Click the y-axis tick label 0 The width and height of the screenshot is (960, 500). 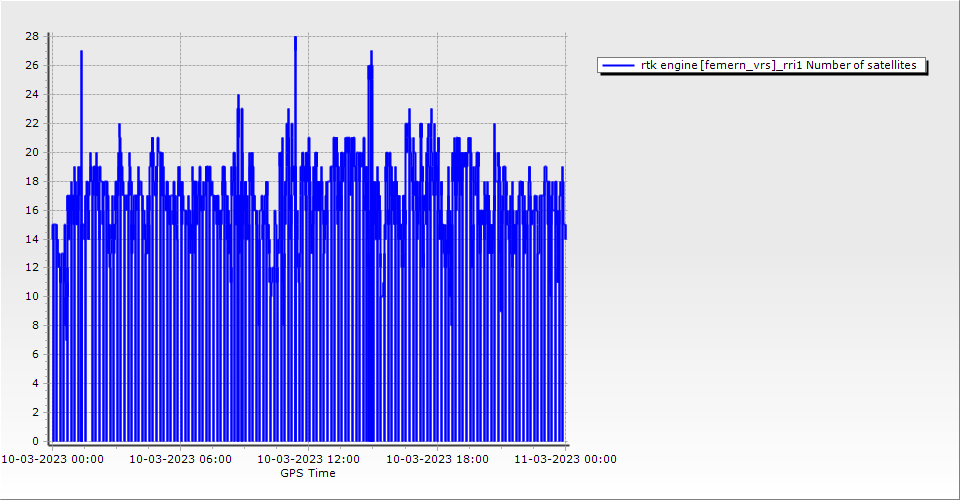click(x=35, y=441)
